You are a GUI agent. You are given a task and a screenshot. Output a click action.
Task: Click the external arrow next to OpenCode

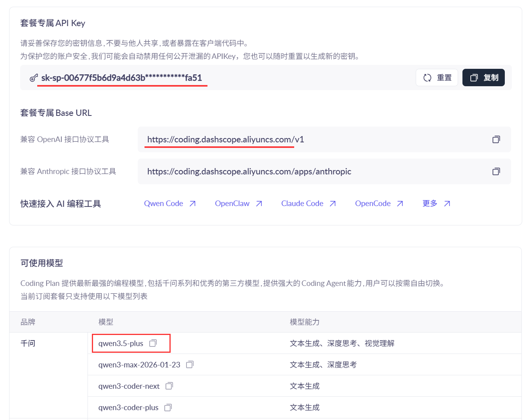[400, 204]
